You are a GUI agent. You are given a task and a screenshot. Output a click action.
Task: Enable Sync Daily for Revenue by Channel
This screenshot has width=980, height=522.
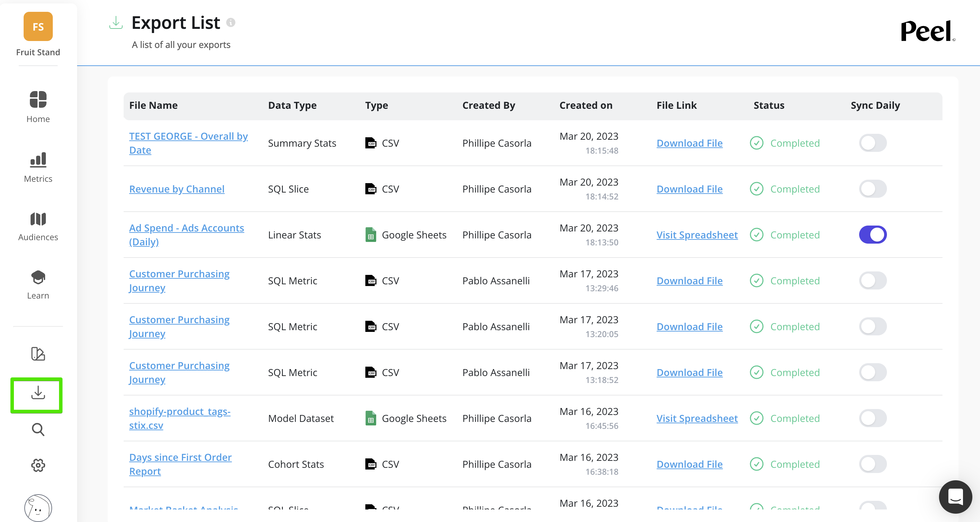click(872, 189)
